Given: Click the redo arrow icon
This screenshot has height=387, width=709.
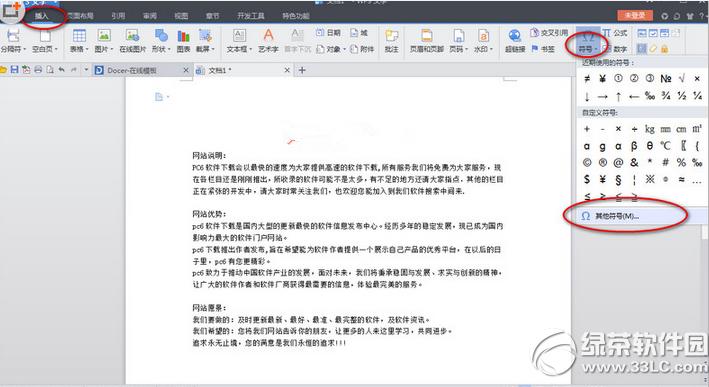Looking at the screenshot, I should click(73, 70).
